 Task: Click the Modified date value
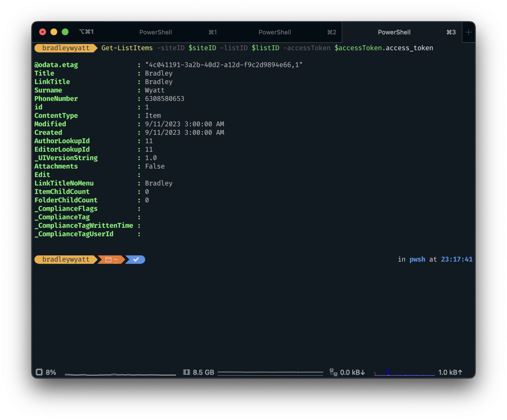pyautogui.click(x=185, y=124)
